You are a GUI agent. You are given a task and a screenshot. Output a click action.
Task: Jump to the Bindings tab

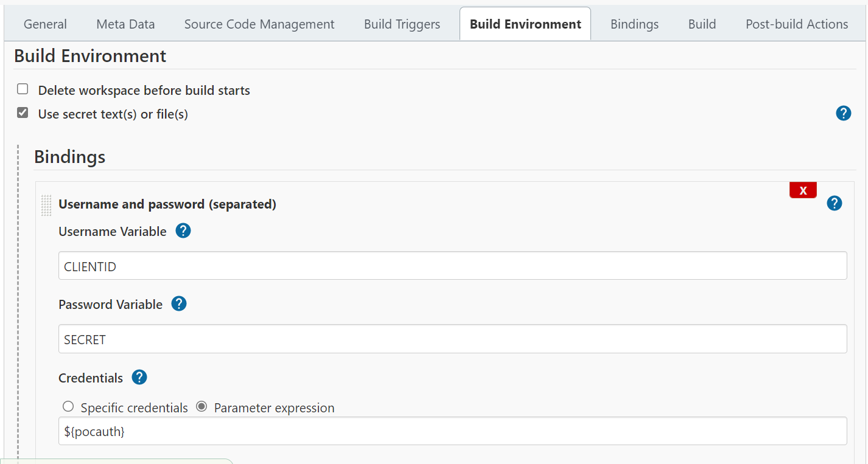coord(634,24)
